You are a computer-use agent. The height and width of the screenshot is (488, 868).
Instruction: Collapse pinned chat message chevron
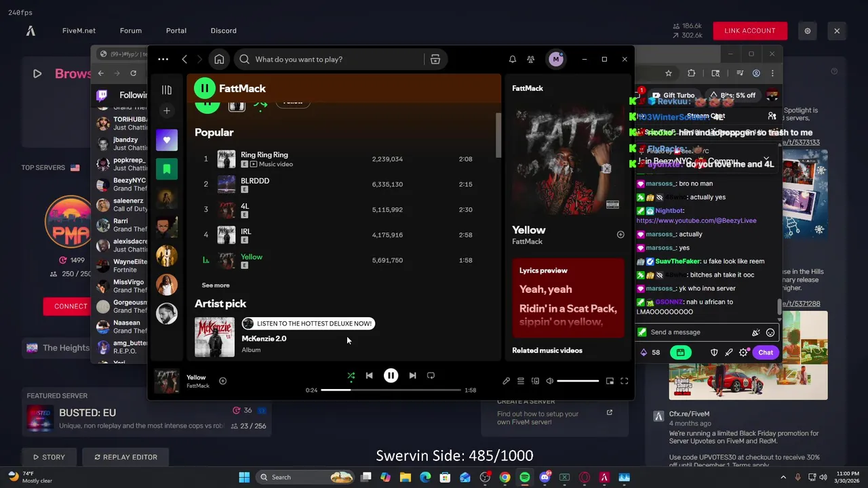coord(766,159)
